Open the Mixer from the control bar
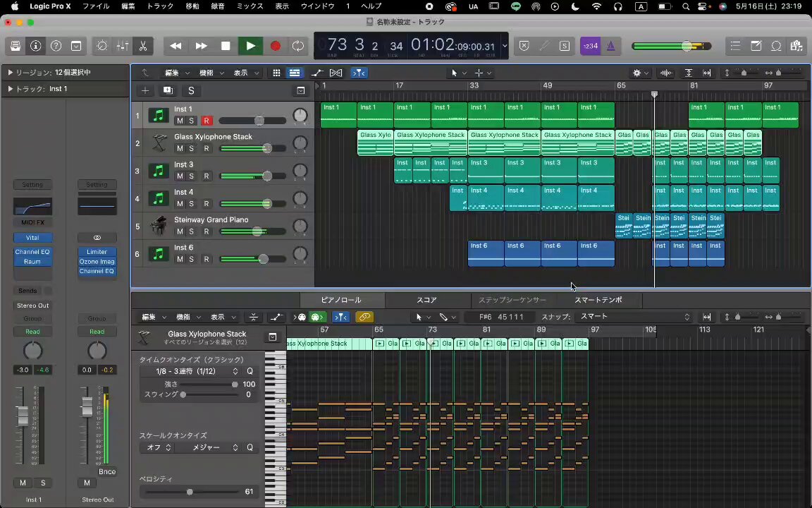This screenshot has width=812, height=508. (x=123, y=46)
